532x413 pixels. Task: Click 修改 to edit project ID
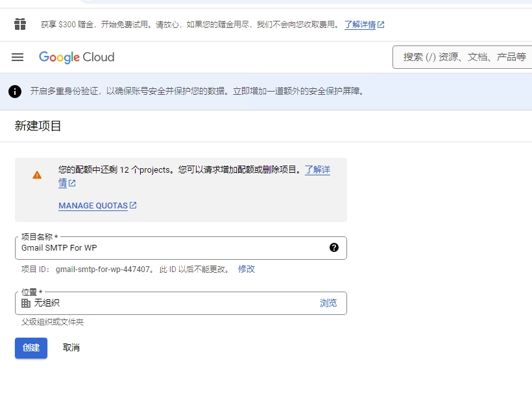[247, 269]
